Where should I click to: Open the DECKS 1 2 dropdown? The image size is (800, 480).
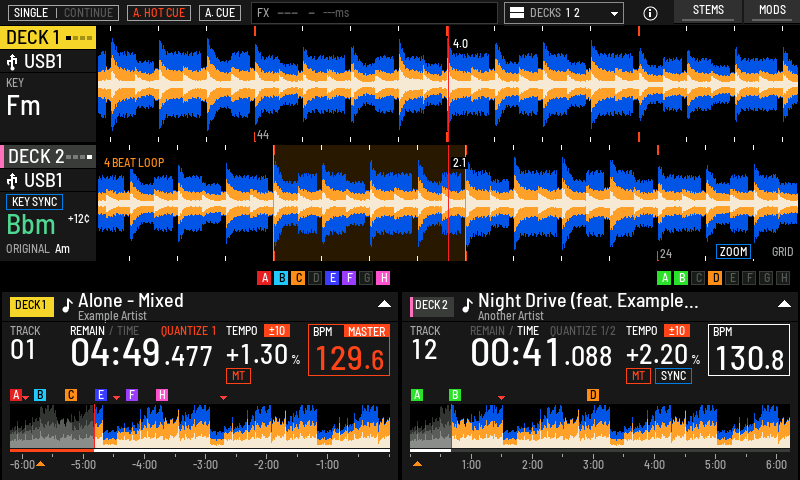[x=564, y=13]
